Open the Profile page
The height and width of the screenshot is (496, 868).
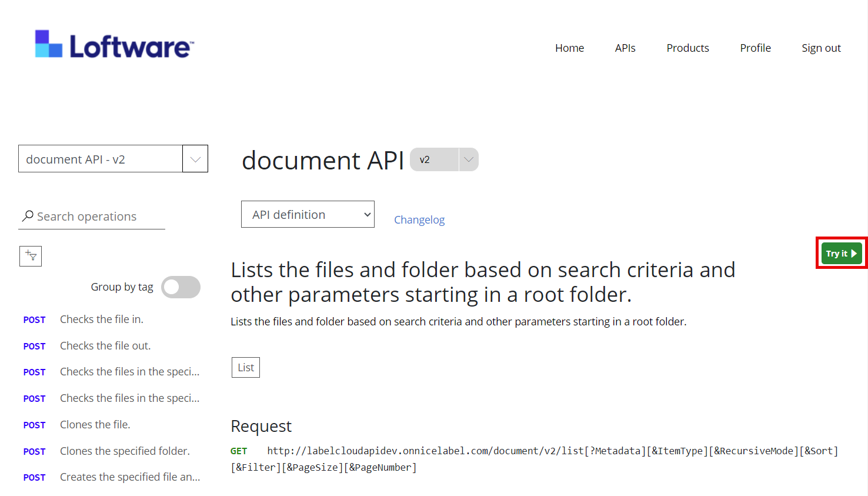[x=755, y=48]
